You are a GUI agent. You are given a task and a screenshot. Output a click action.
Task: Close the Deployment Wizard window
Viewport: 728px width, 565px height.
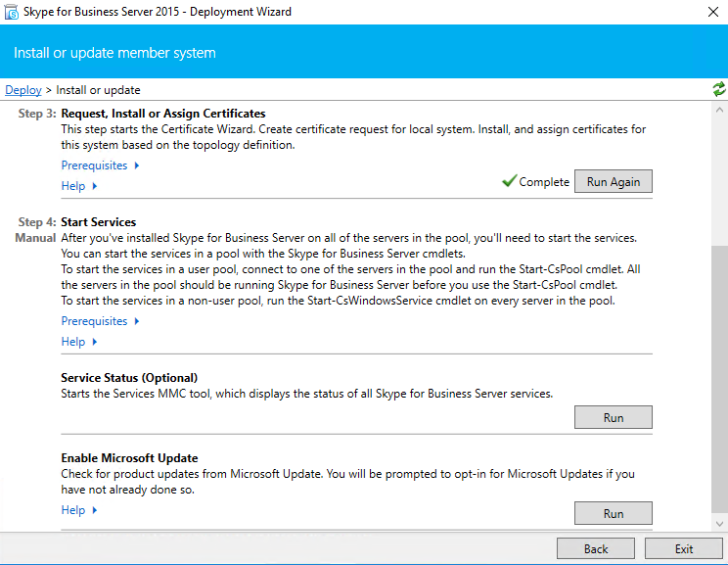click(x=713, y=12)
